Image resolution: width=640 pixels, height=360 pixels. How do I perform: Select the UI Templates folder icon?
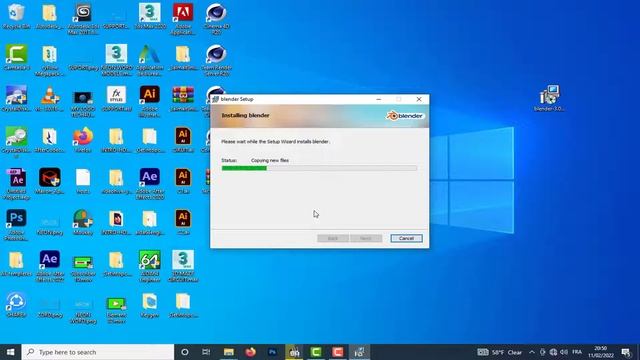coord(16,264)
